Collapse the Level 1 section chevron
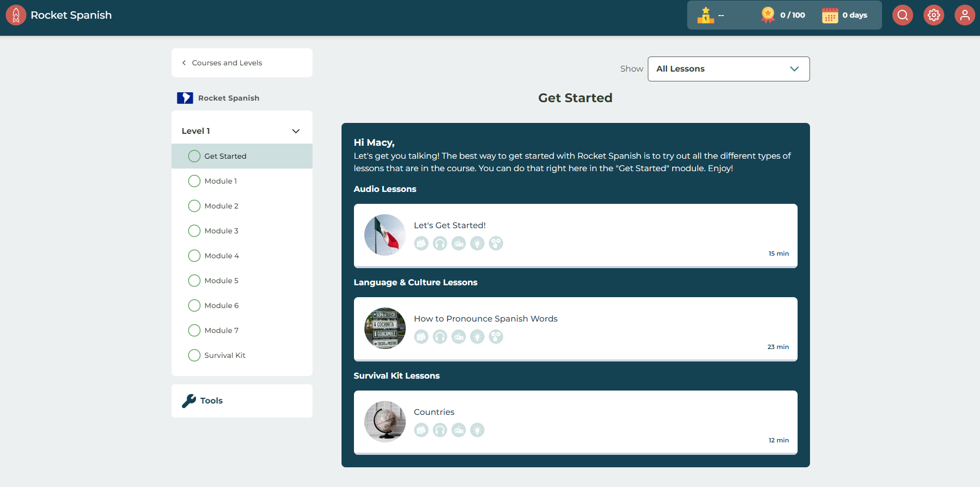This screenshot has width=980, height=487. (x=296, y=131)
